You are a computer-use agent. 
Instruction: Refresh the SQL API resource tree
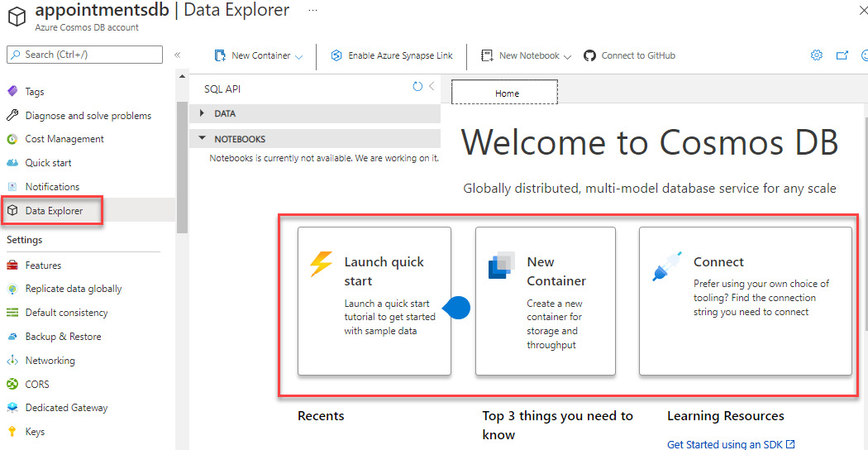click(418, 86)
